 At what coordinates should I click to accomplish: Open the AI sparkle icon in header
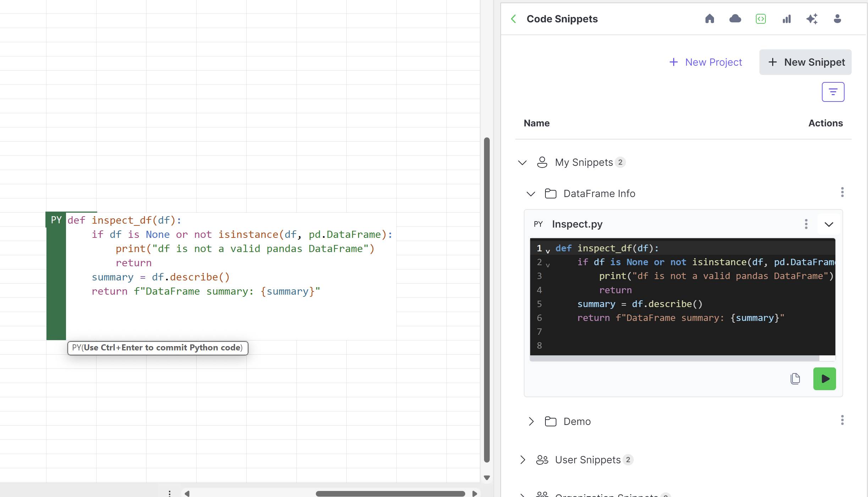[x=812, y=19]
